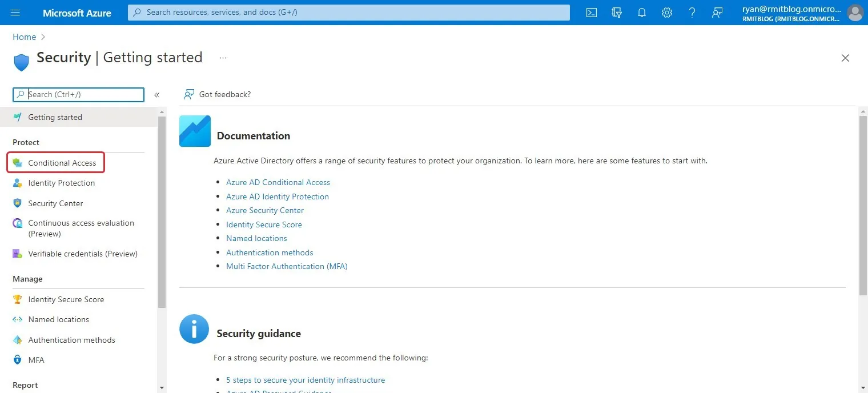Open the ellipsis more options beside title
868x393 pixels.
(x=223, y=58)
